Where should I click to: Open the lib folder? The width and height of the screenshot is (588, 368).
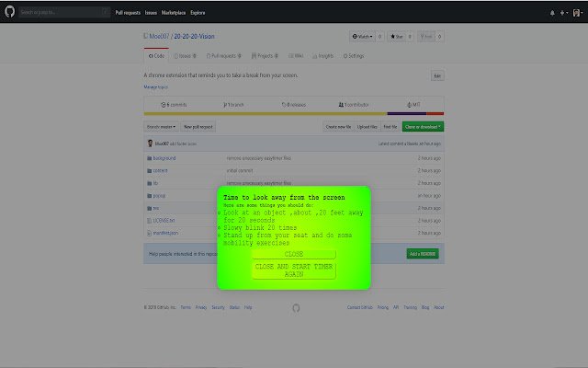click(155, 183)
